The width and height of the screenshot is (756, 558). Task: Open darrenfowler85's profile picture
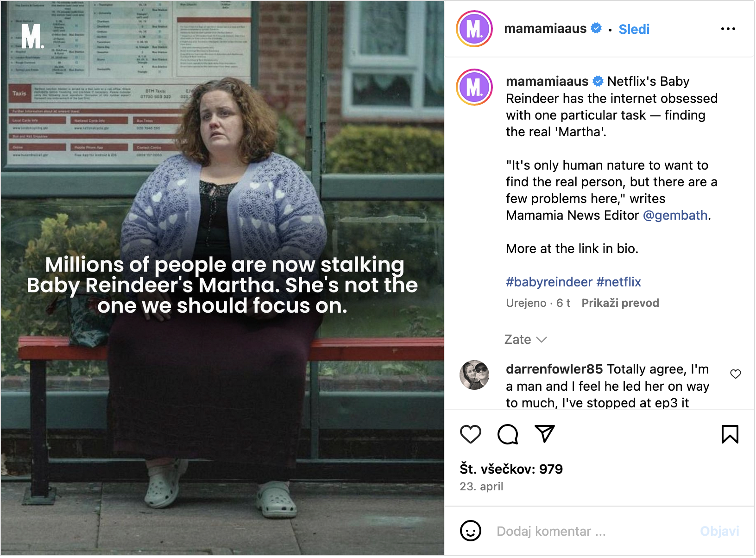(x=474, y=375)
